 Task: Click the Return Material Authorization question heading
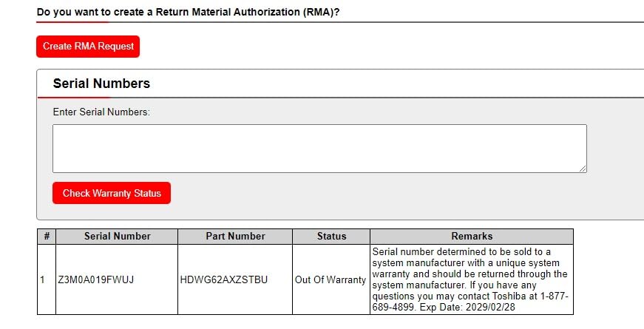188,13
